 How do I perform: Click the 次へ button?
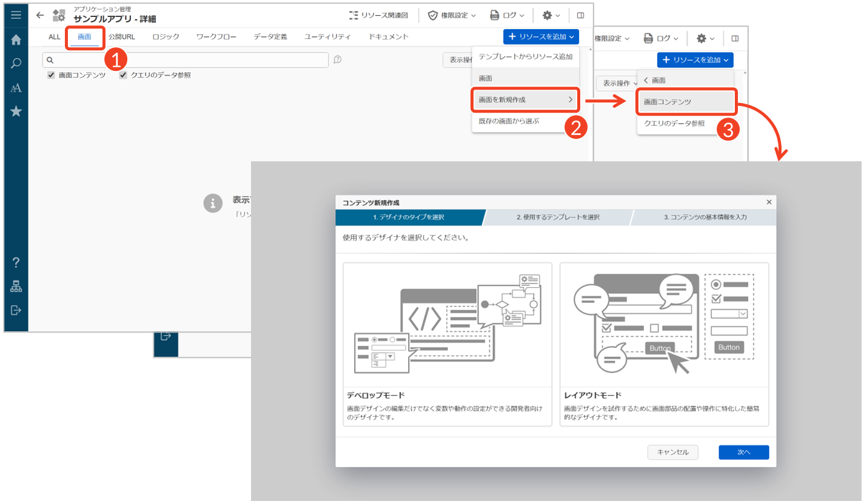(743, 452)
